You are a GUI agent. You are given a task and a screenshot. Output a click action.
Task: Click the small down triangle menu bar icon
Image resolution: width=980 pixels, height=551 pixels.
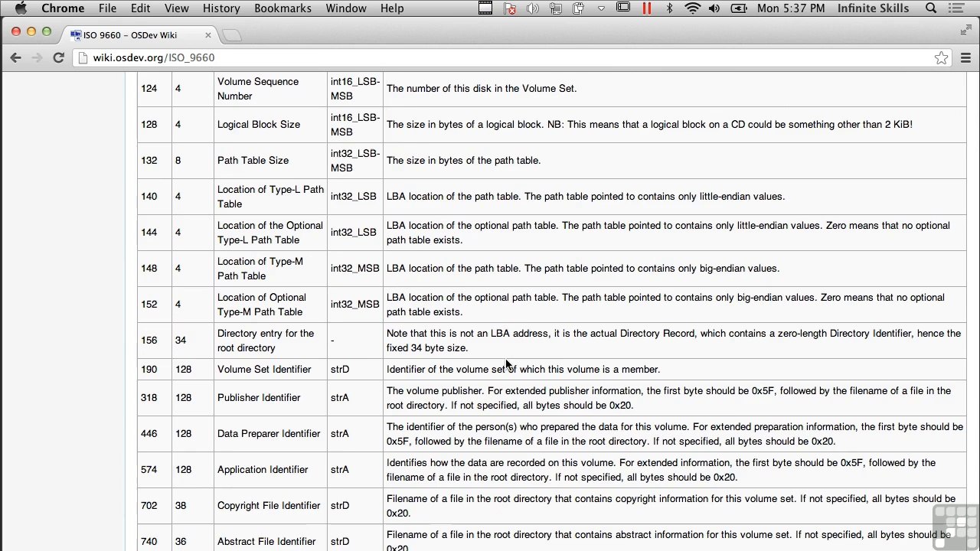click(x=601, y=8)
